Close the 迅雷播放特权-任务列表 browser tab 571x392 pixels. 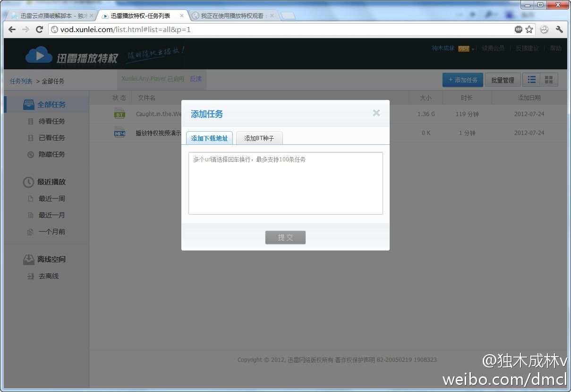click(x=182, y=16)
